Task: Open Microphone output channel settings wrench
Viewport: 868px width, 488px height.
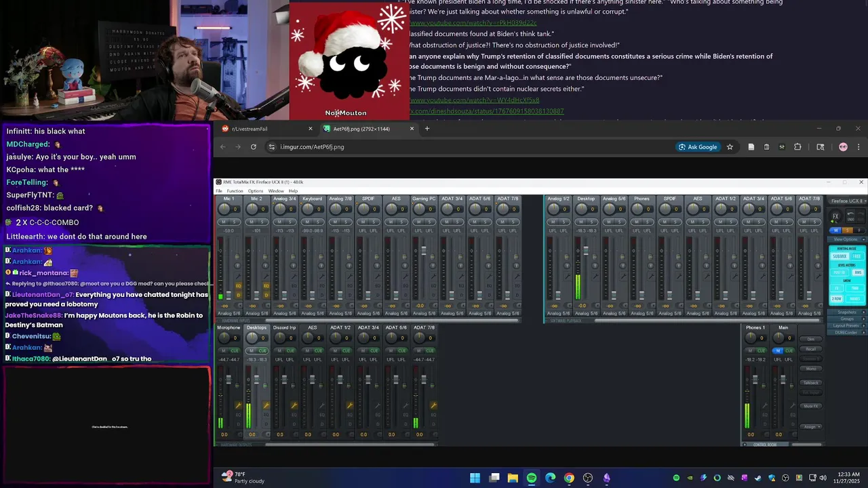Action: click(x=238, y=405)
